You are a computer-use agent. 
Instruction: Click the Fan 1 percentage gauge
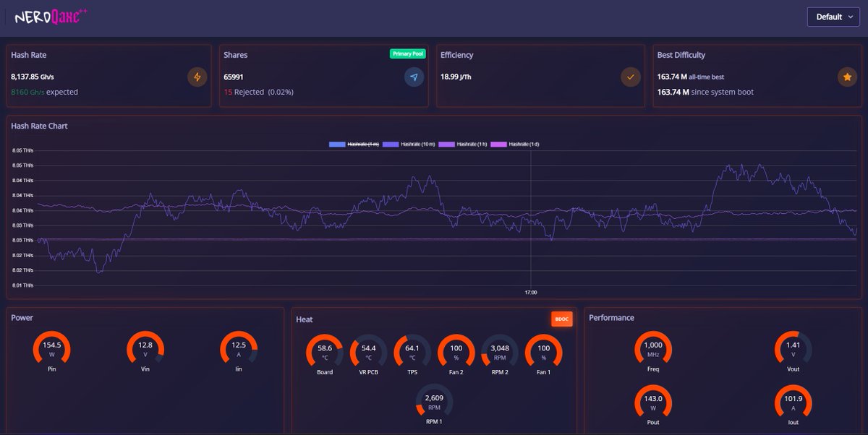click(x=543, y=353)
